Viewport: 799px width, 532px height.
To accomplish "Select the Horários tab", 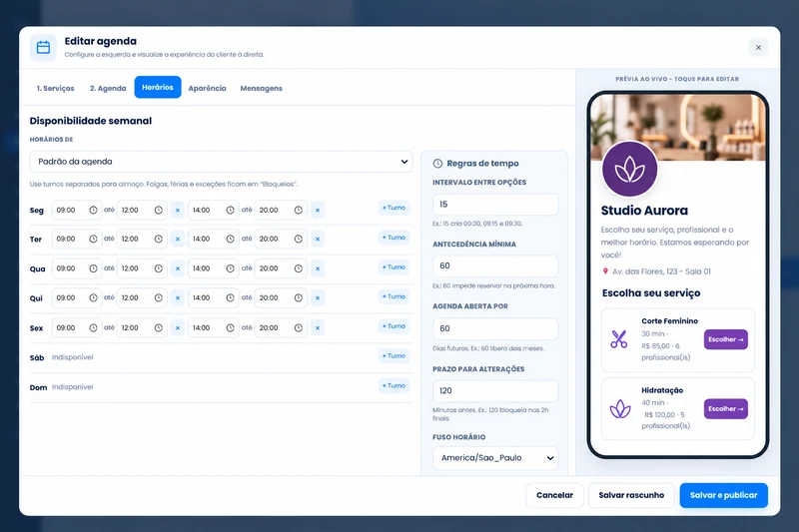I will (158, 87).
